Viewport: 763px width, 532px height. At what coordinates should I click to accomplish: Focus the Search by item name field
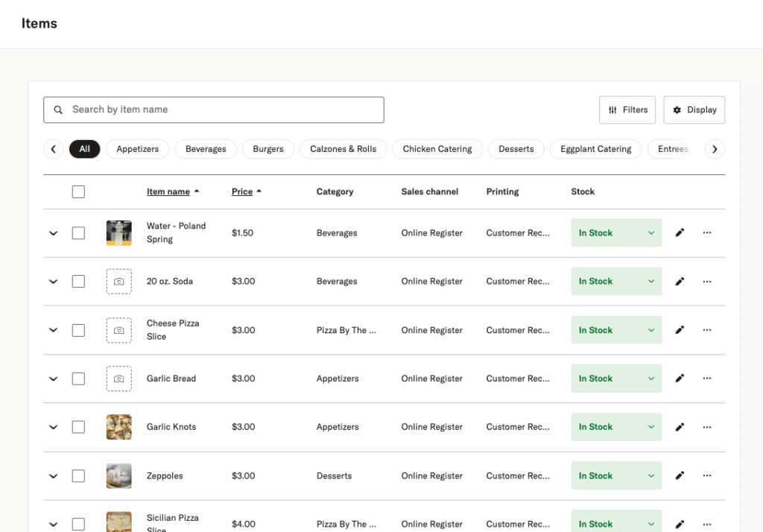214,110
